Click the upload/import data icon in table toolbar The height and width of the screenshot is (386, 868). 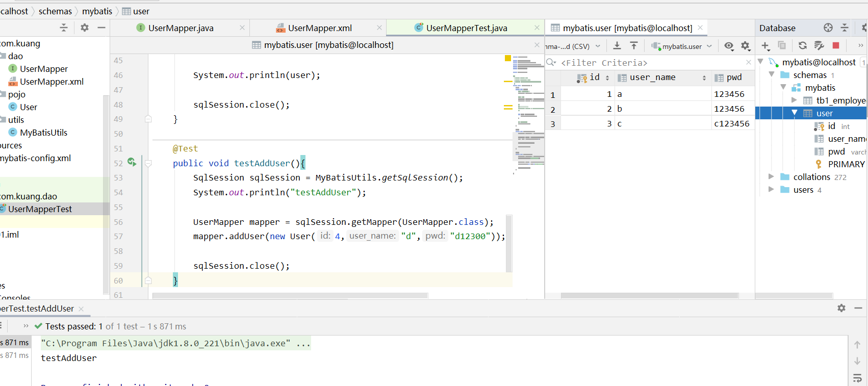634,46
